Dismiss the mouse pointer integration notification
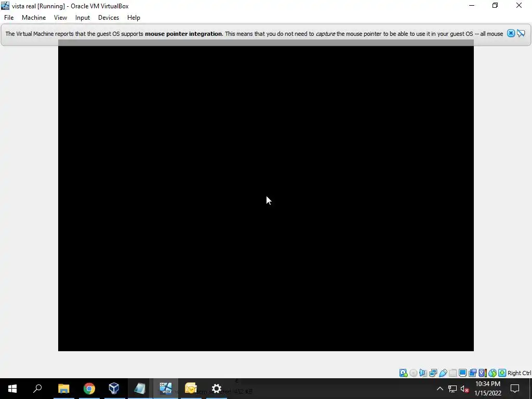 (x=511, y=33)
